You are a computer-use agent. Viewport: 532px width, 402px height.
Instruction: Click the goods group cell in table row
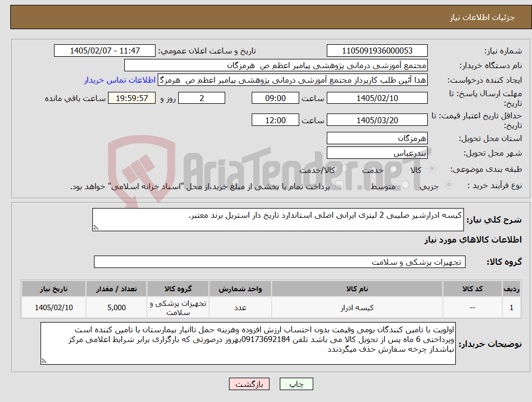(x=178, y=307)
